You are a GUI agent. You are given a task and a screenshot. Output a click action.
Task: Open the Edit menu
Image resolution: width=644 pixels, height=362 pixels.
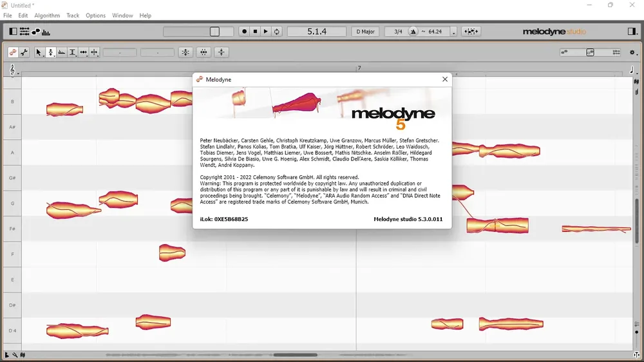(23, 15)
